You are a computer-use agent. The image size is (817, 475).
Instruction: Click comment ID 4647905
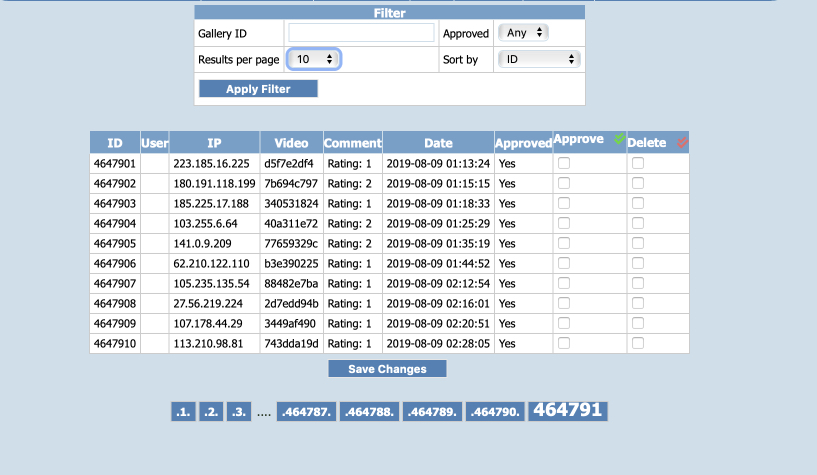coord(115,244)
